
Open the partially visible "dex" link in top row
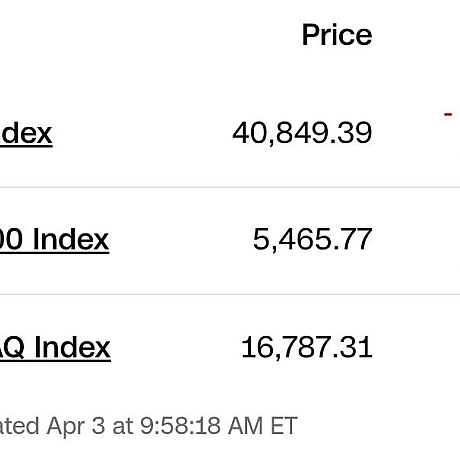coord(26,134)
